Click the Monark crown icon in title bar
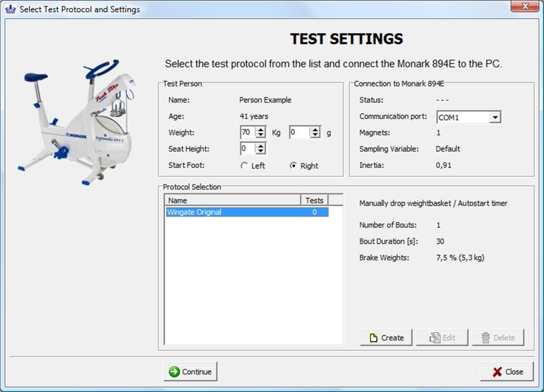 pos(10,9)
